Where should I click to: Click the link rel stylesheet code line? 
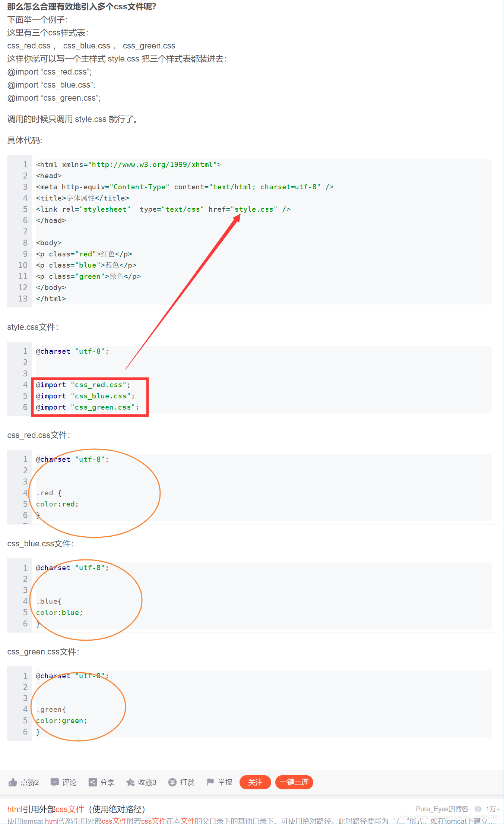point(163,209)
